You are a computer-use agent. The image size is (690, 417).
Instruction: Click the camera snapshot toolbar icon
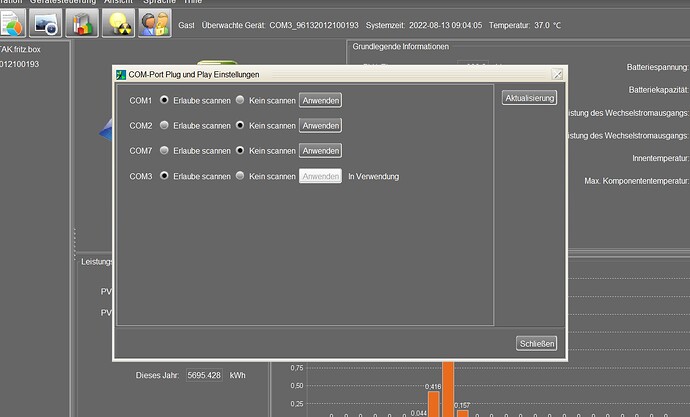[x=46, y=23]
